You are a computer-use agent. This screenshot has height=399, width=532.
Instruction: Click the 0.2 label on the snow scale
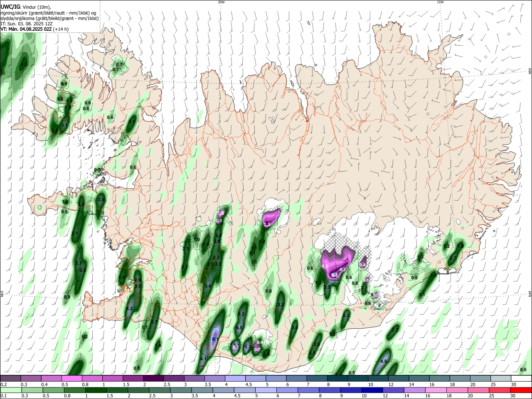point(3,385)
